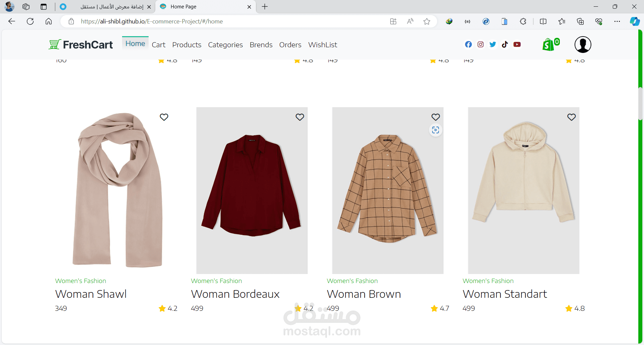This screenshot has width=644, height=345.
Task: Open the WishList nav item
Action: 323,45
